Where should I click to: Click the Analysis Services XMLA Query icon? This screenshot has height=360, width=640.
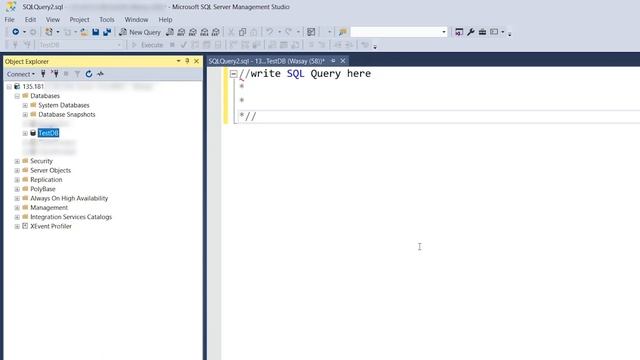[x=204, y=32]
